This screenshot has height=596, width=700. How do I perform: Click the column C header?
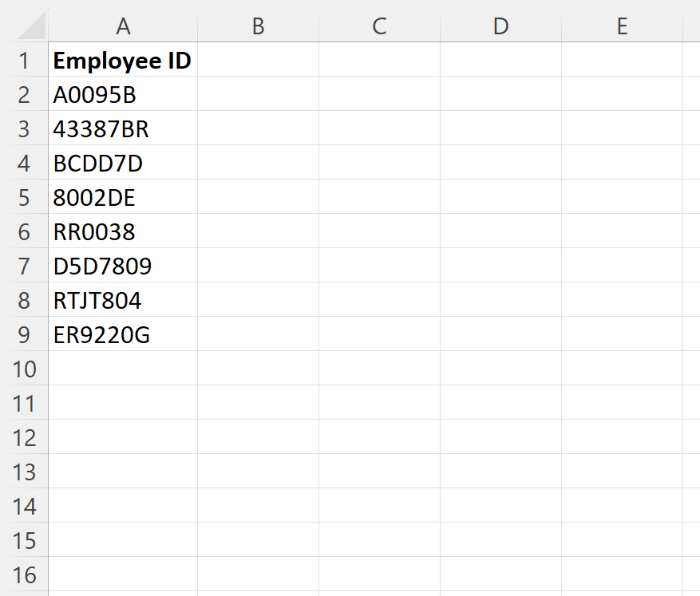(x=379, y=26)
